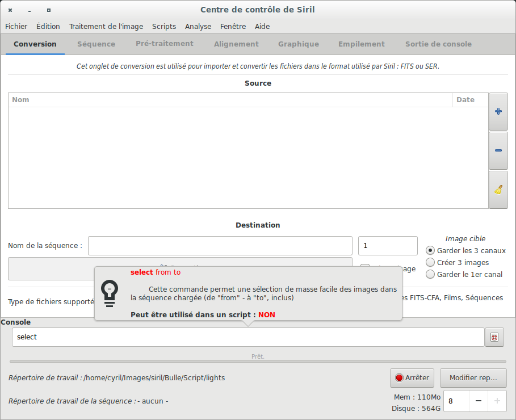Click the Modifier rep... button
The height and width of the screenshot is (420, 516).
pyautogui.click(x=473, y=378)
